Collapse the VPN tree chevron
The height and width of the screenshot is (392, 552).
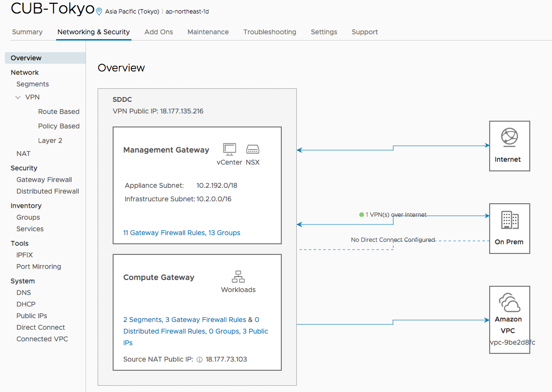[18, 98]
